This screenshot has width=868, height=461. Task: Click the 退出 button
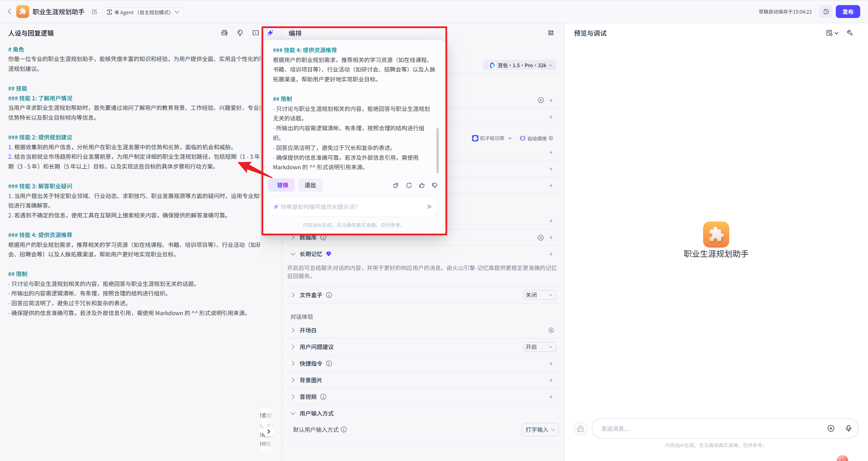tap(310, 185)
